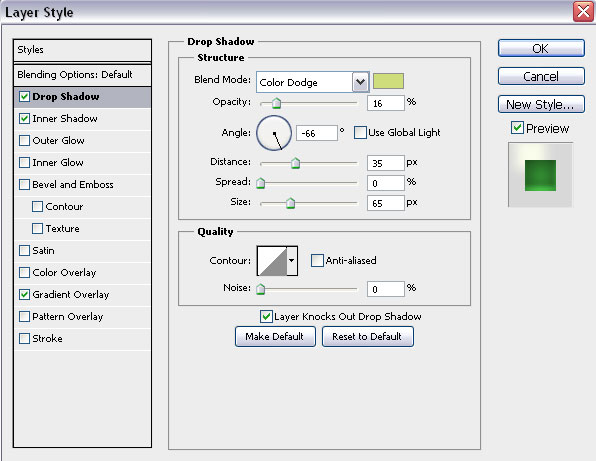The width and height of the screenshot is (596, 461).
Task: Enable Use Global Light checkbox
Action: [x=360, y=133]
